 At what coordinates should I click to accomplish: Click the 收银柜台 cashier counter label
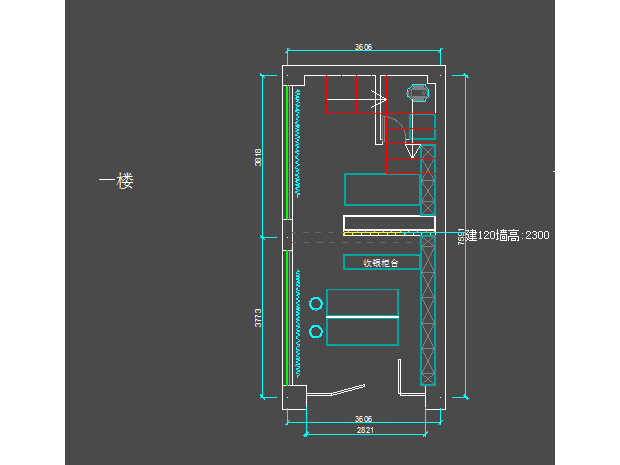click(380, 262)
